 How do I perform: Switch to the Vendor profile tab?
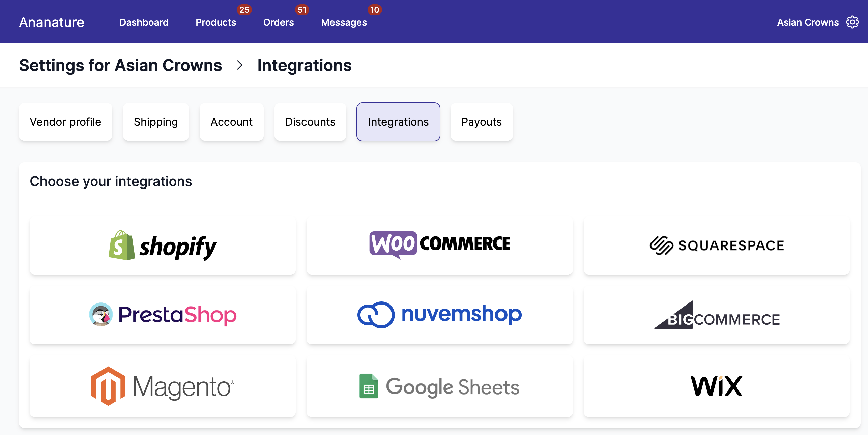click(65, 122)
